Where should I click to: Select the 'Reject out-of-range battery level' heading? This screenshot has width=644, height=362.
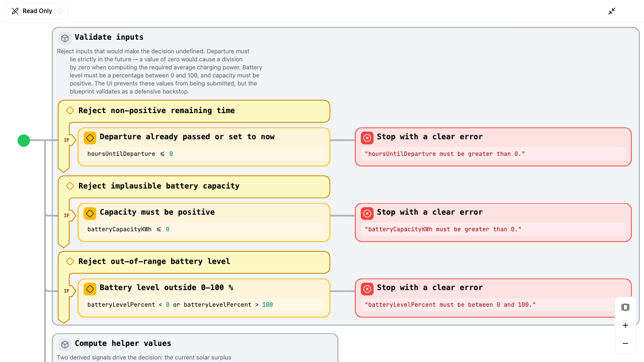tap(154, 261)
